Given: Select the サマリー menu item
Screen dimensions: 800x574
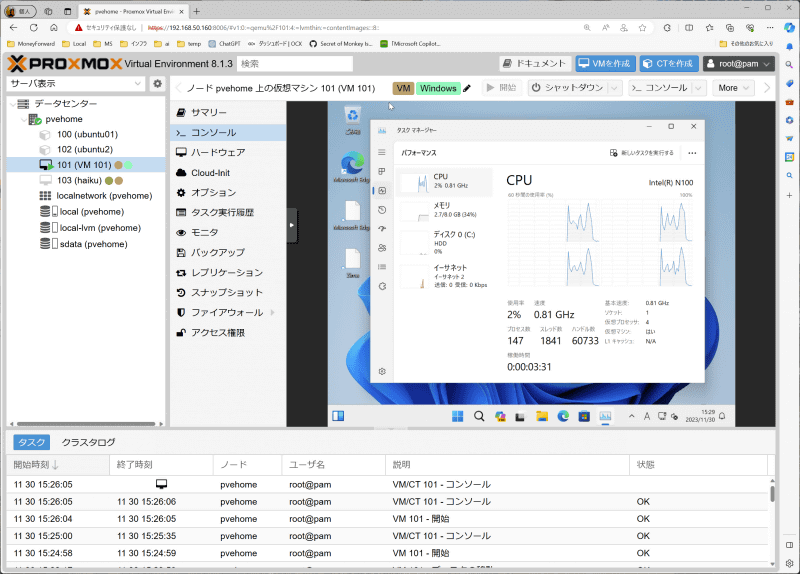Looking at the screenshot, I should pyautogui.click(x=228, y=112).
